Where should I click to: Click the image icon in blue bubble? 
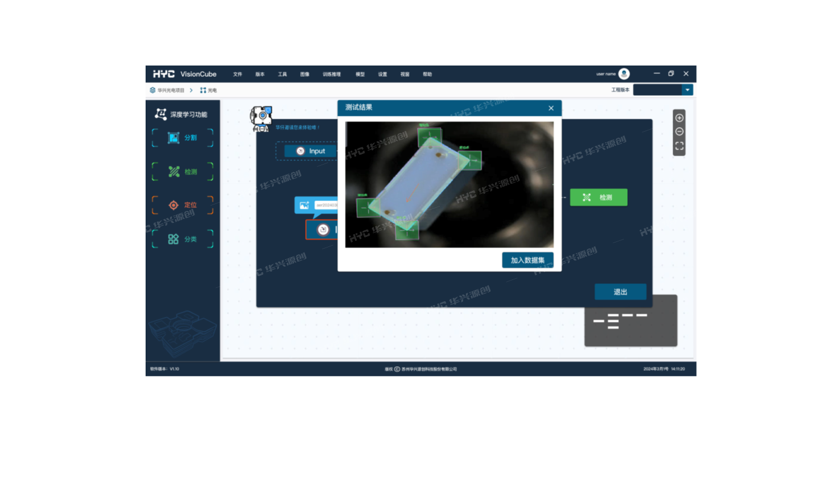(x=304, y=206)
